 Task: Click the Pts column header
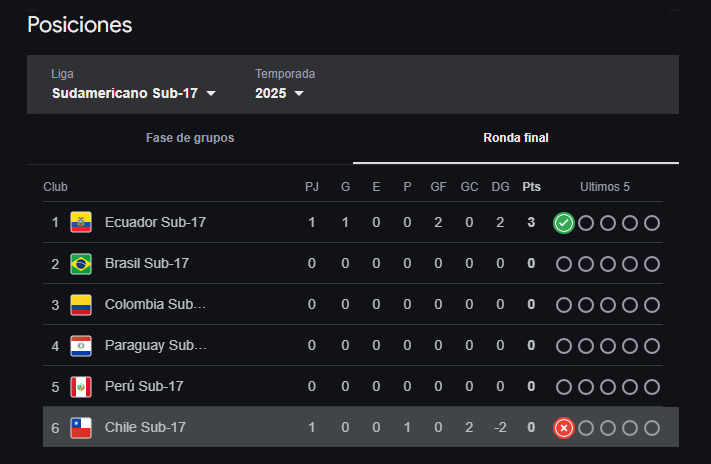point(531,187)
